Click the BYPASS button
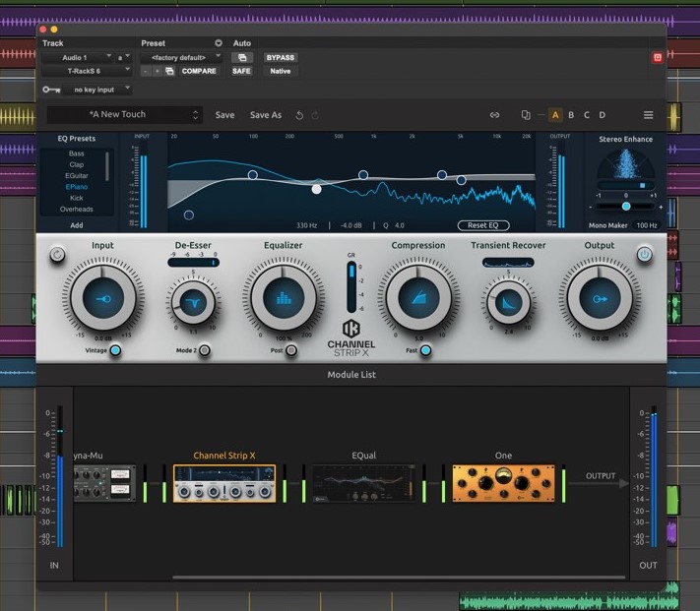The height and width of the screenshot is (611, 700). tap(280, 58)
